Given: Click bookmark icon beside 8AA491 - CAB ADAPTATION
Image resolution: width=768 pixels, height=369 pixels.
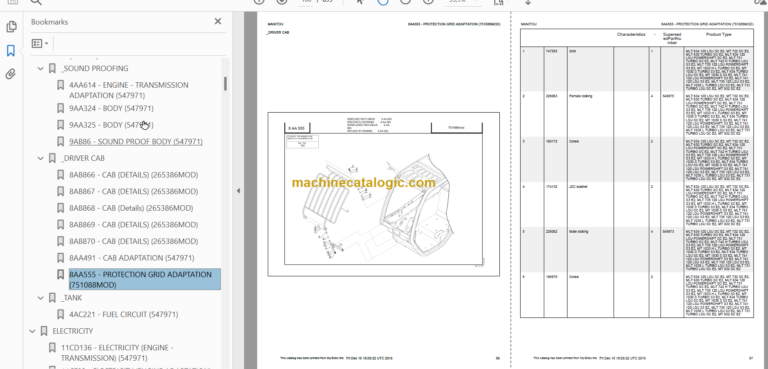Looking at the screenshot, I should [60, 258].
